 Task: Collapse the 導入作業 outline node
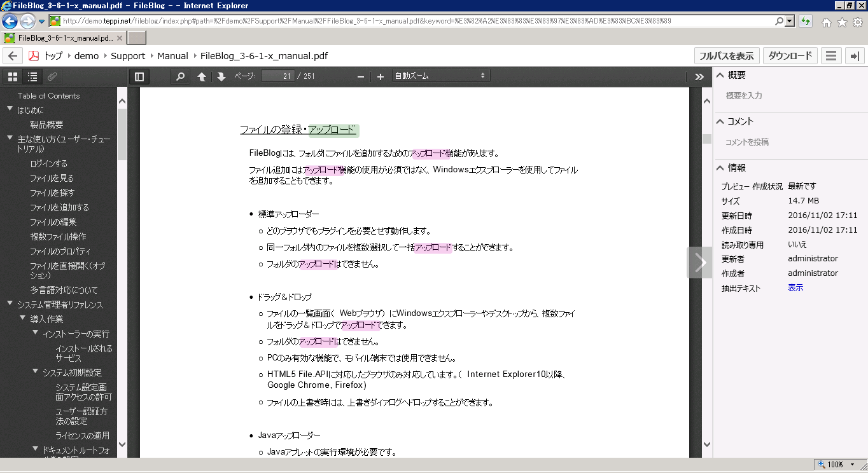coord(22,319)
